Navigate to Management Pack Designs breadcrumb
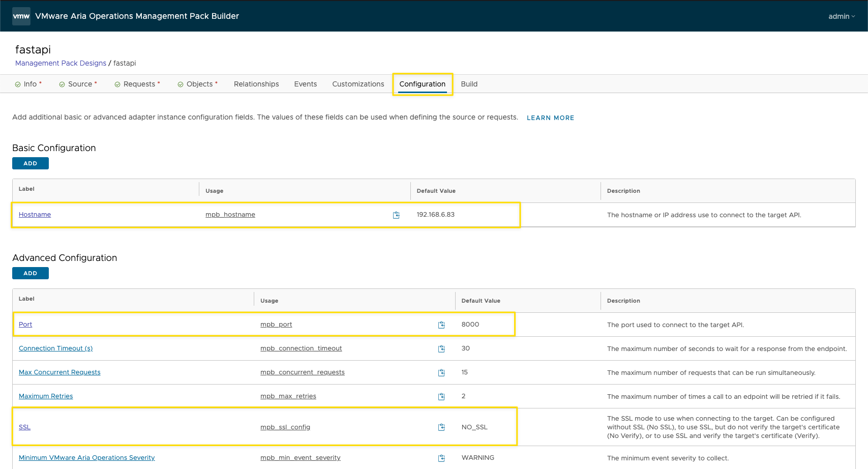The width and height of the screenshot is (868, 469). [61, 63]
